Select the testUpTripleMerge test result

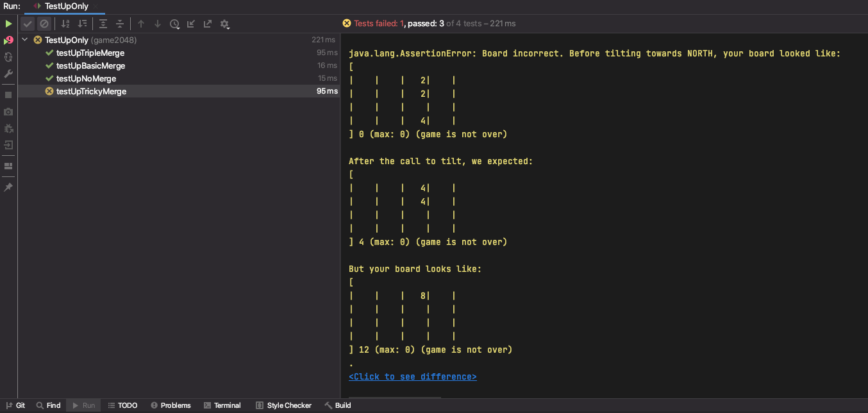tap(90, 53)
